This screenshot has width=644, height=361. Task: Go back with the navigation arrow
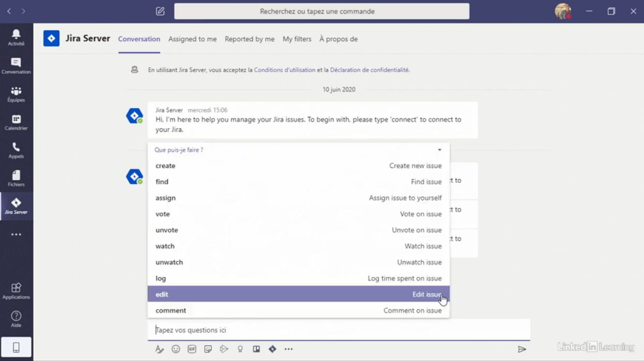click(x=9, y=11)
